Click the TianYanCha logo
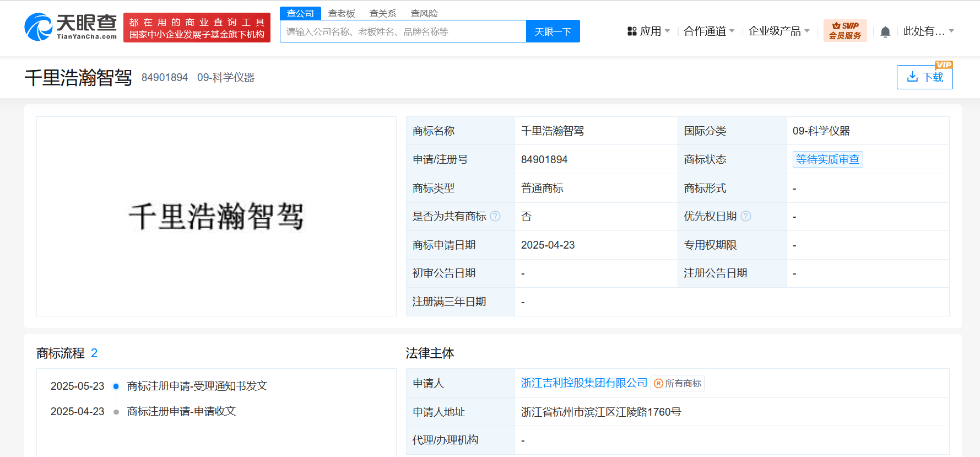Viewport: 980px width, 457px height. tap(71, 27)
